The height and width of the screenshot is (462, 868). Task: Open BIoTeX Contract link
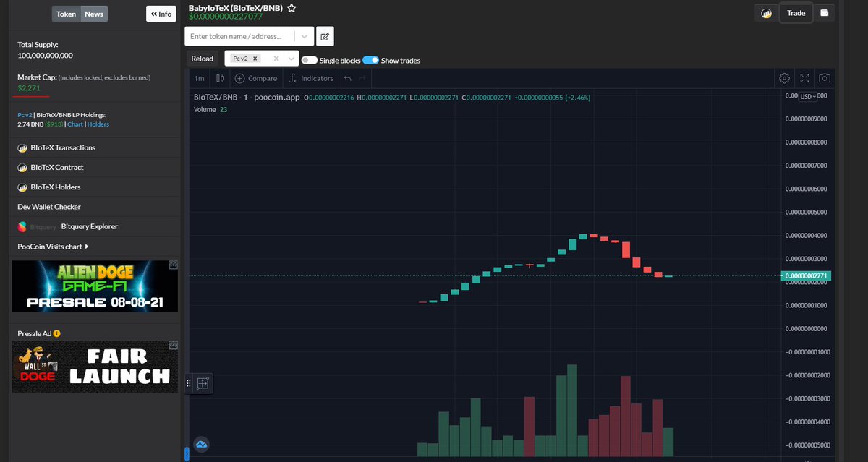(57, 167)
